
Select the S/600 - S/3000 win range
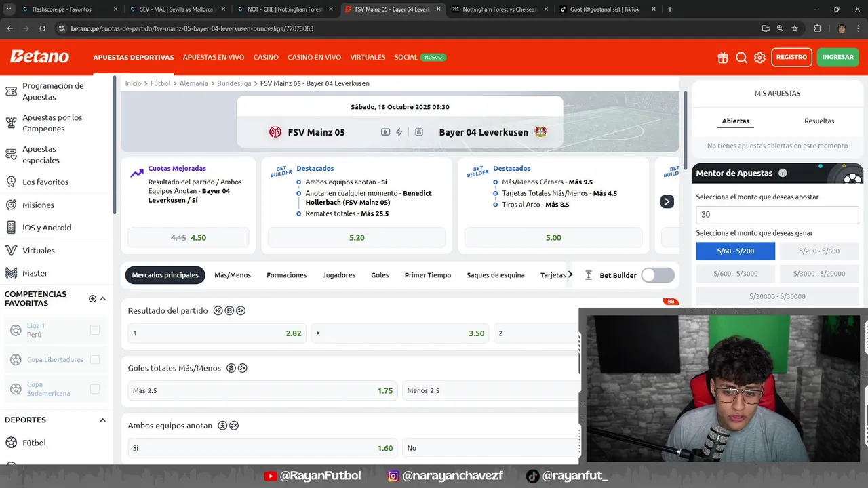[x=736, y=274]
